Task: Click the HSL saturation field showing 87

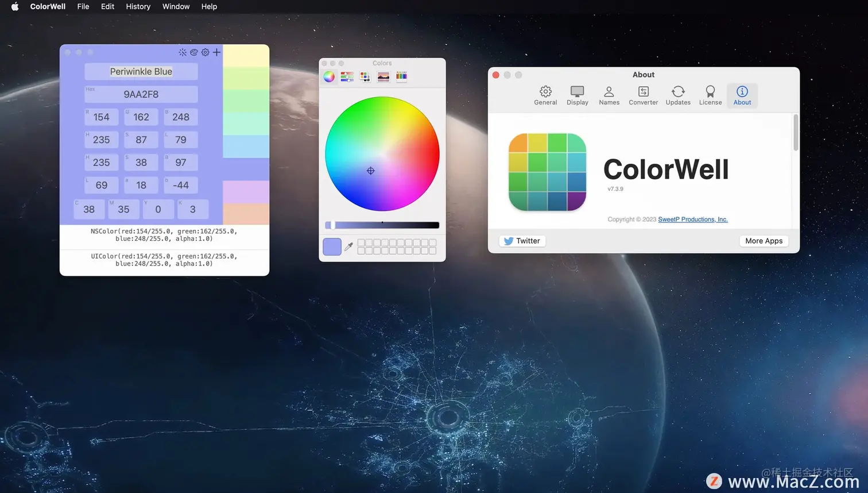Action: click(x=141, y=140)
